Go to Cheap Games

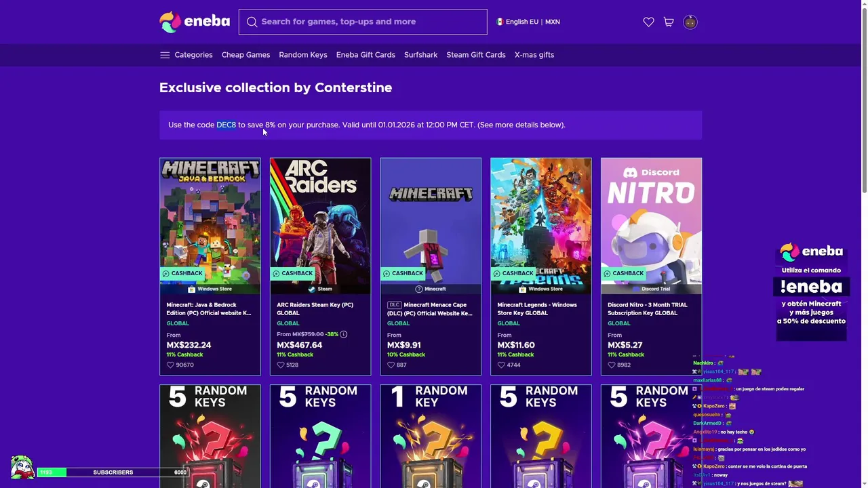(x=245, y=55)
